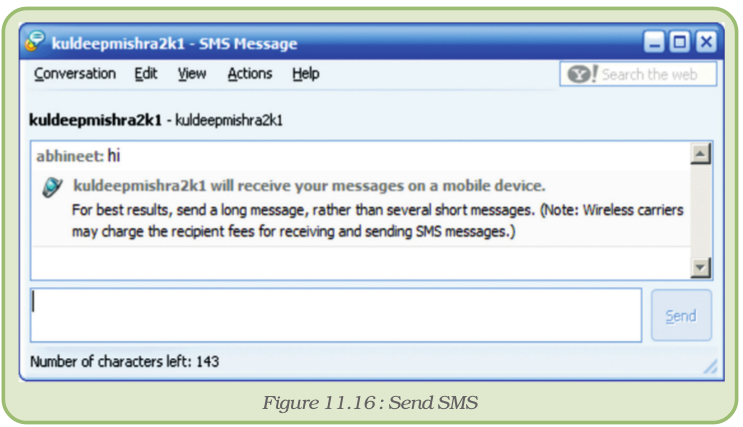743x427 pixels.
Task: Click the scroll up arrow in conversation
Action: click(700, 154)
